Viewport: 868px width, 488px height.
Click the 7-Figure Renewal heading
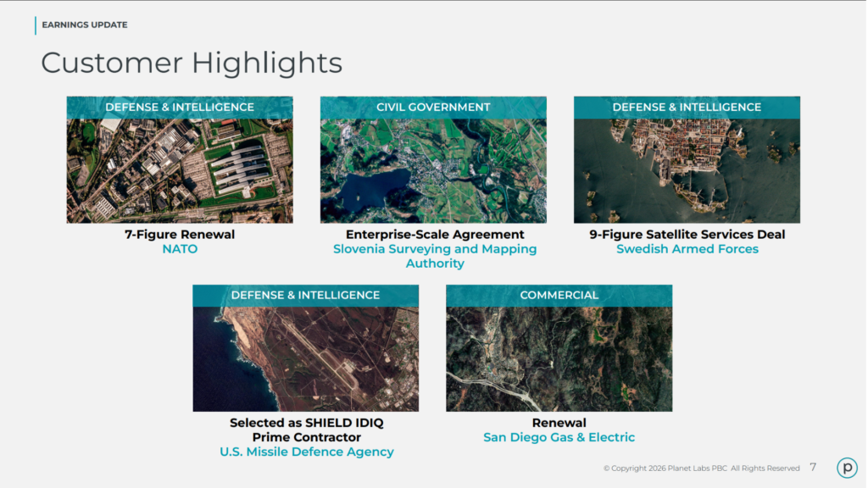(179, 234)
